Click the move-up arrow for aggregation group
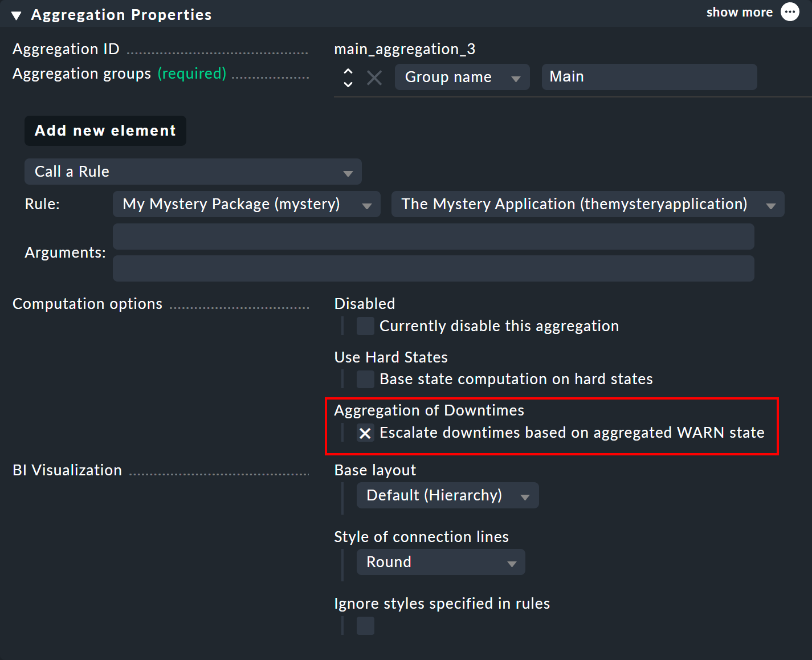Image resolution: width=812 pixels, height=660 pixels. [x=348, y=71]
